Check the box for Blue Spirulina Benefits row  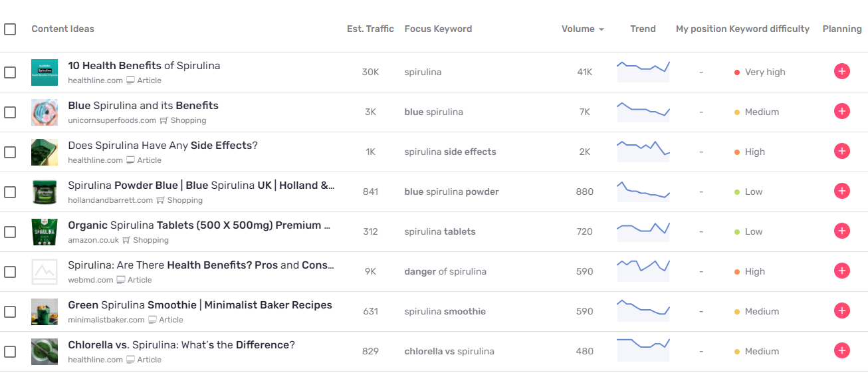tap(10, 112)
